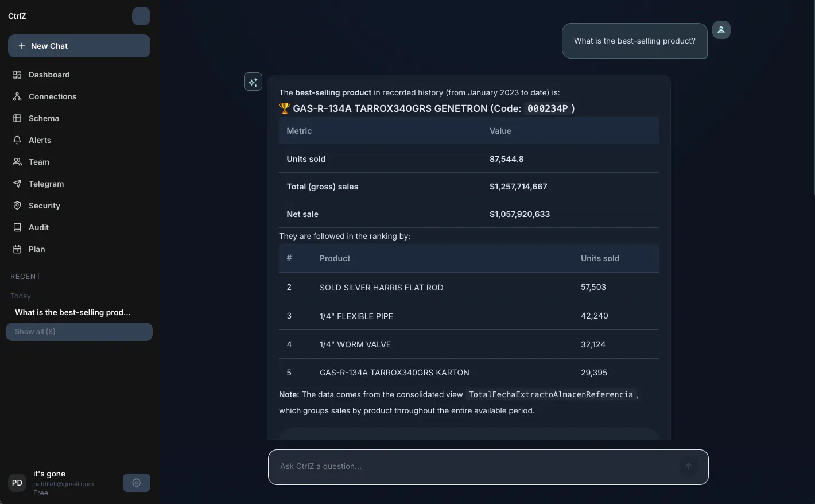Click the CtrlZ logo text
Screen dimensions: 815x504
17,16
